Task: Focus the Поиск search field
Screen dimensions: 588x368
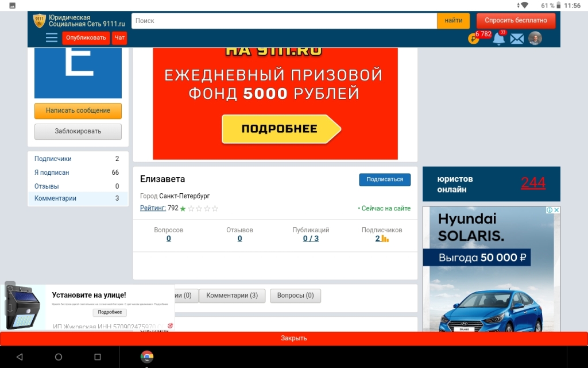Action: coord(284,21)
